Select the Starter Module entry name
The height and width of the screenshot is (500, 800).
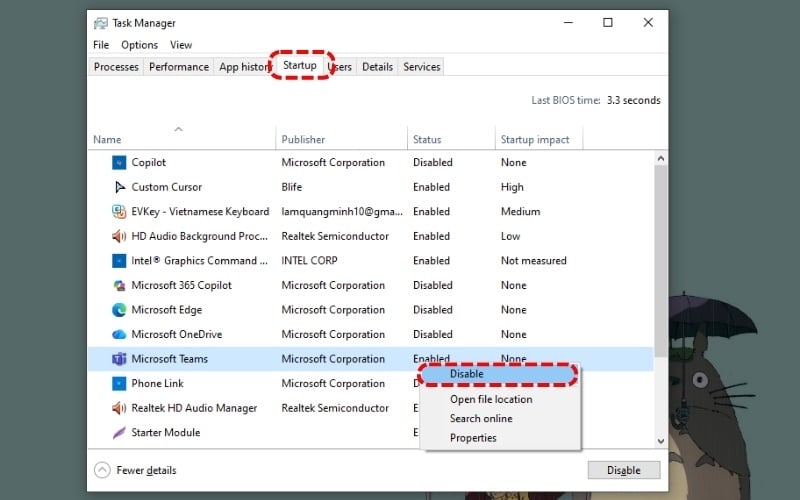click(x=166, y=433)
